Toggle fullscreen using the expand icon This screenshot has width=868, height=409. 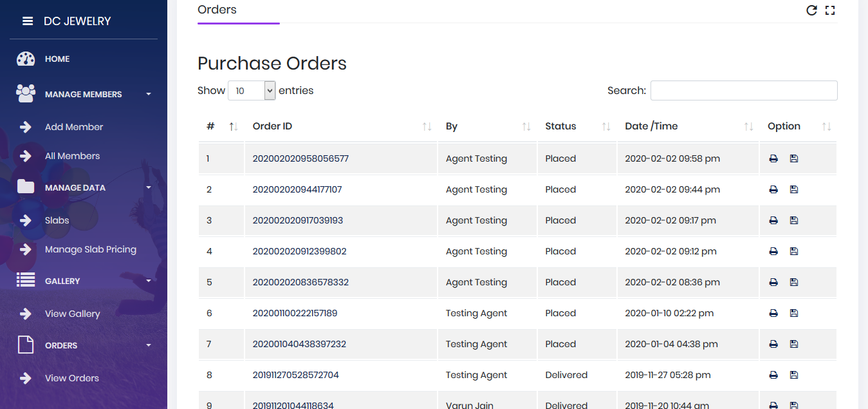tap(830, 10)
